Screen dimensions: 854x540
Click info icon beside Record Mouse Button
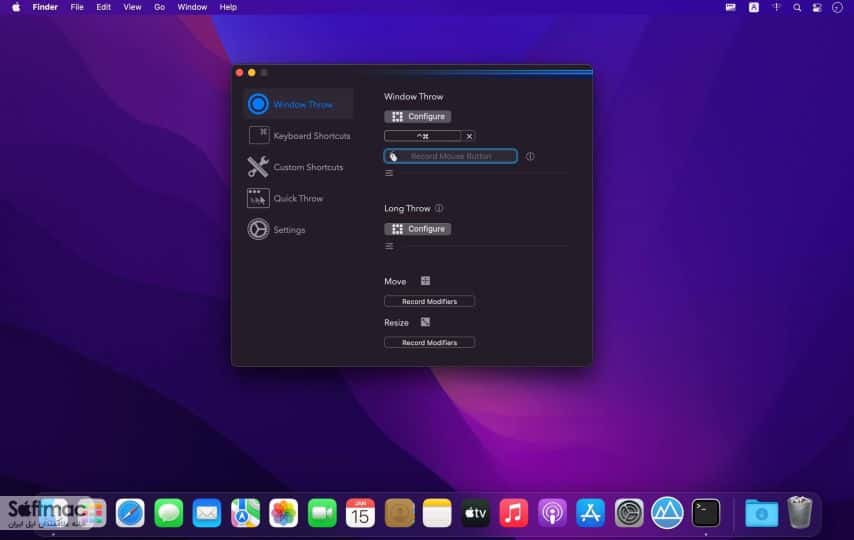[530, 156]
